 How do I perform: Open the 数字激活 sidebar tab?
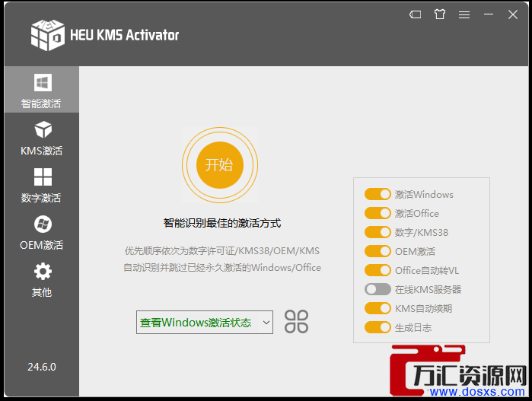click(41, 184)
